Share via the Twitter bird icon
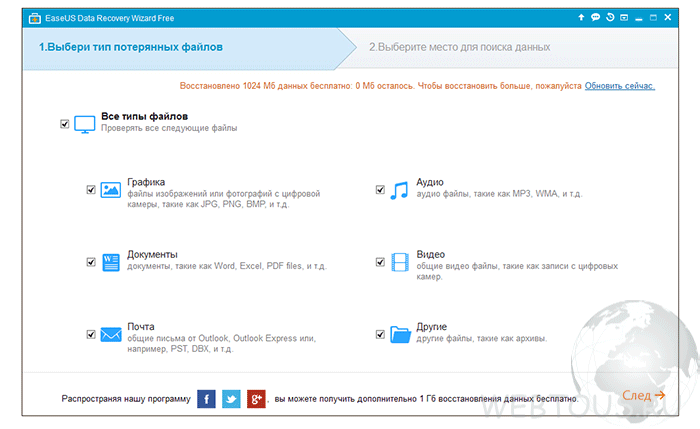The width and height of the screenshot is (700, 429). coord(231,399)
